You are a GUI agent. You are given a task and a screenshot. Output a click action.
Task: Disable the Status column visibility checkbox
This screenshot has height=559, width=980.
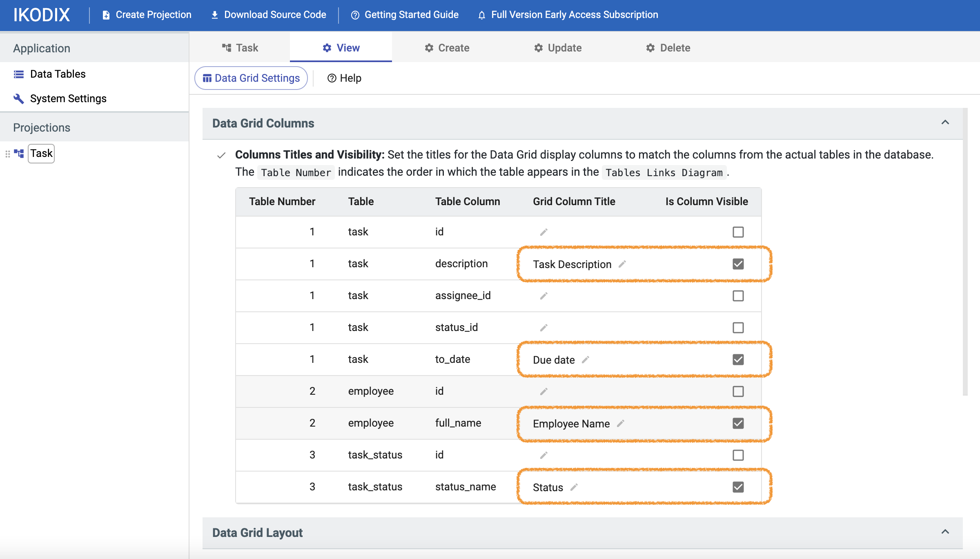click(x=737, y=487)
